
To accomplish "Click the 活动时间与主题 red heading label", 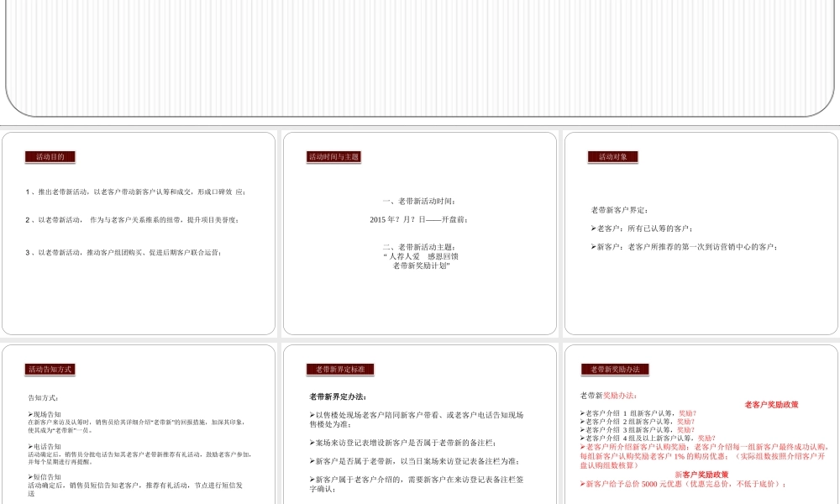I will [x=333, y=157].
